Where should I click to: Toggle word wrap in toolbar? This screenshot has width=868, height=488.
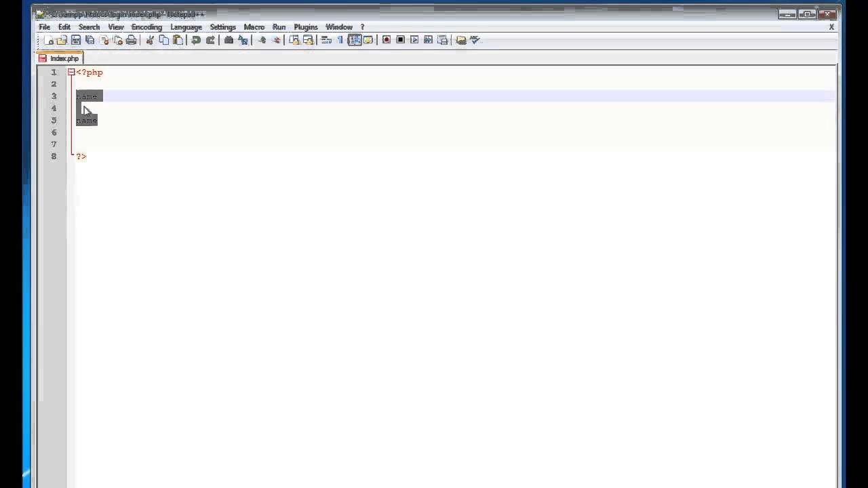(326, 40)
